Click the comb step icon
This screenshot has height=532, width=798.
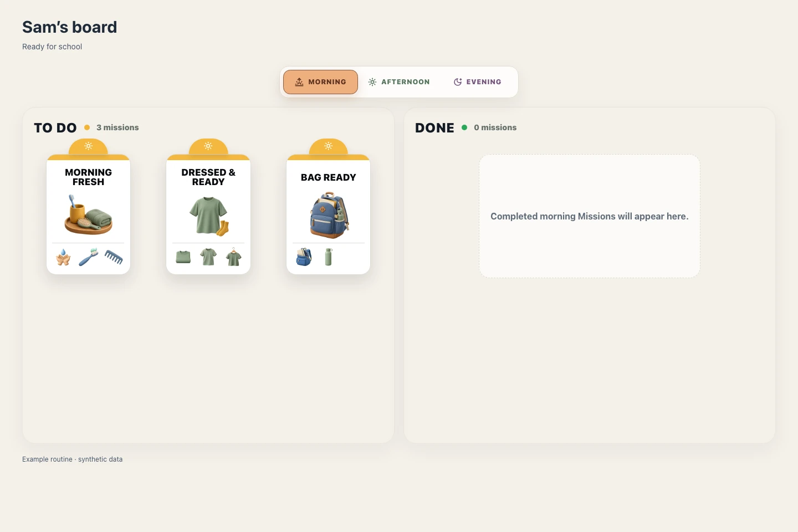(114, 257)
